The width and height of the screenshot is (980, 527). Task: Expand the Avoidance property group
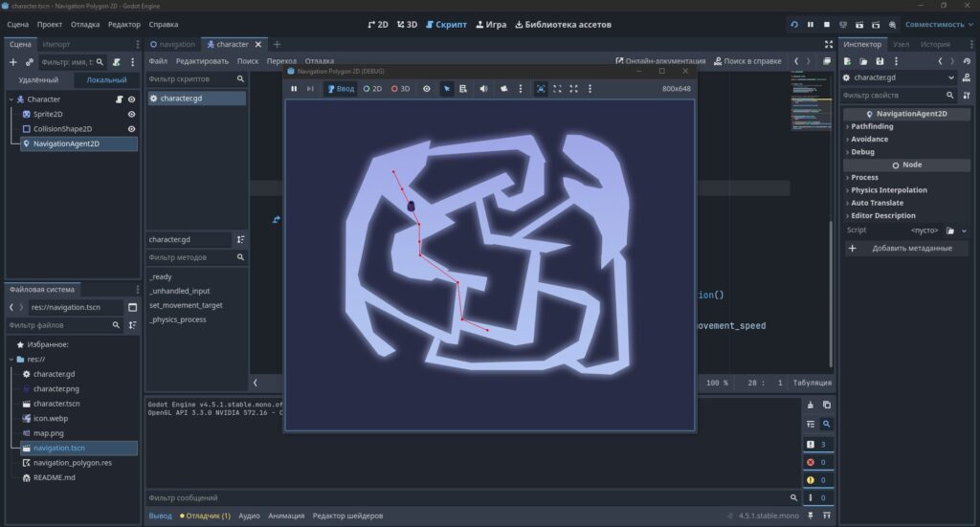coord(869,140)
